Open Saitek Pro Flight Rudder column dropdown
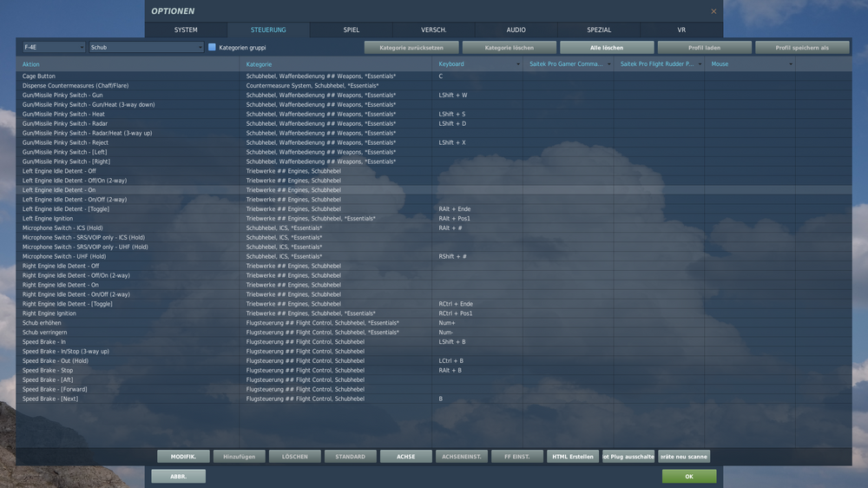Image resolution: width=868 pixels, height=488 pixels. pyautogui.click(x=700, y=64)
